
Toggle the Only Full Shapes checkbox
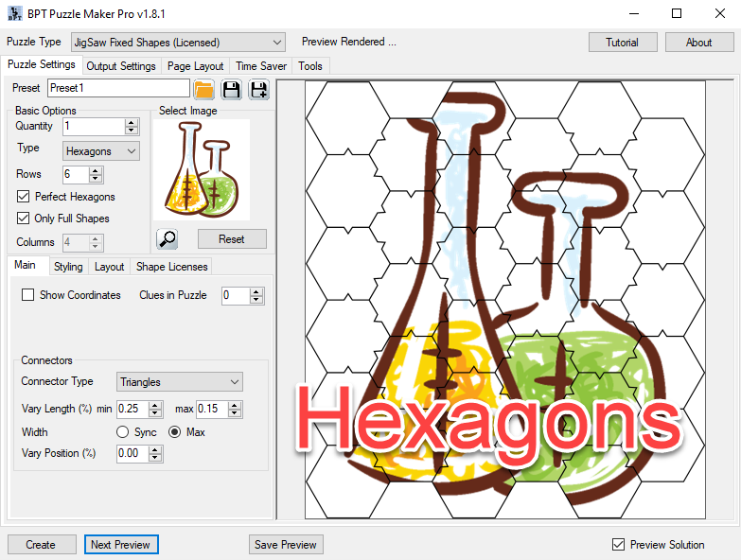[24, 219]
